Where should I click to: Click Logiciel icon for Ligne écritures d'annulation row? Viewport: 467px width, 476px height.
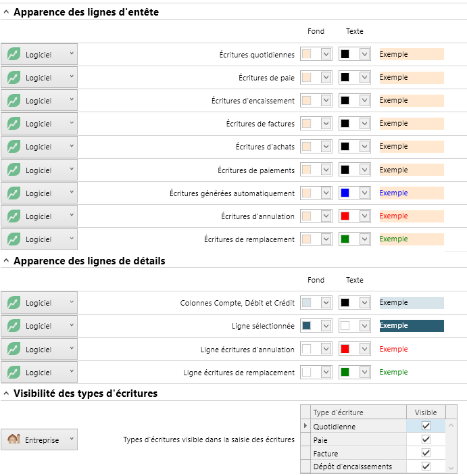14,349
